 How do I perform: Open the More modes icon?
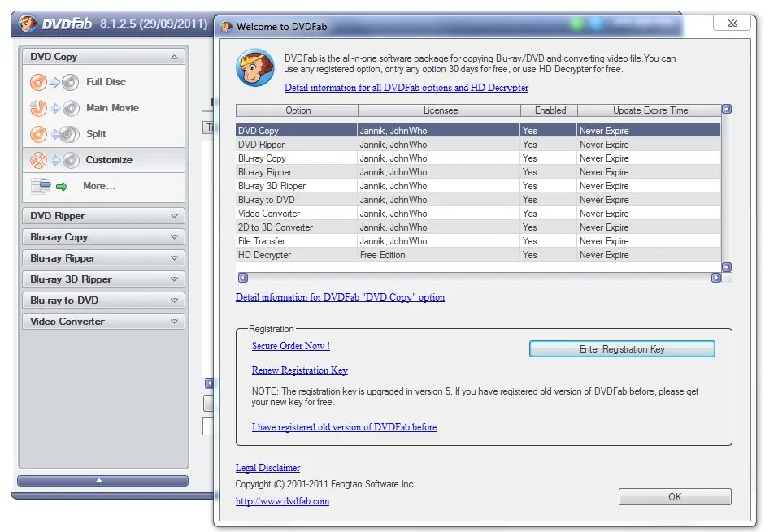(x=50, y=186)
